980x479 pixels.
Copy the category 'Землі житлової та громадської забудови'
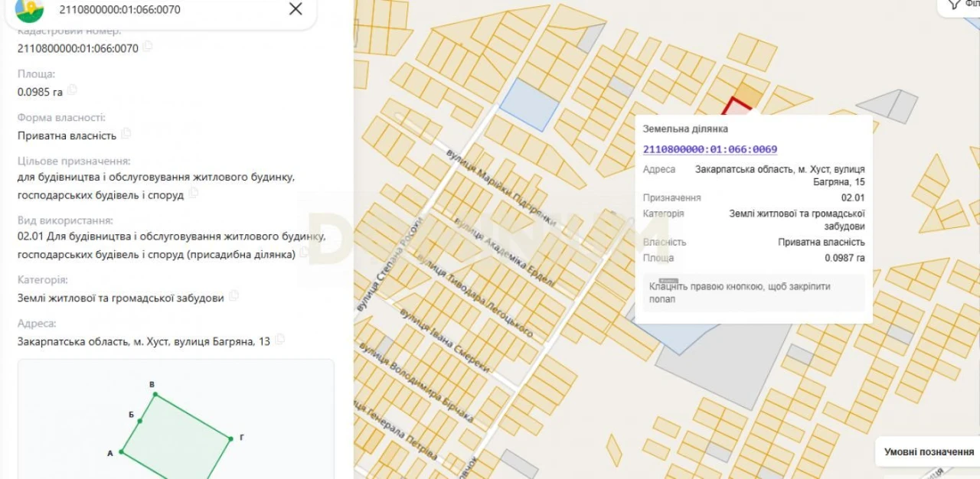coord(234,297)
